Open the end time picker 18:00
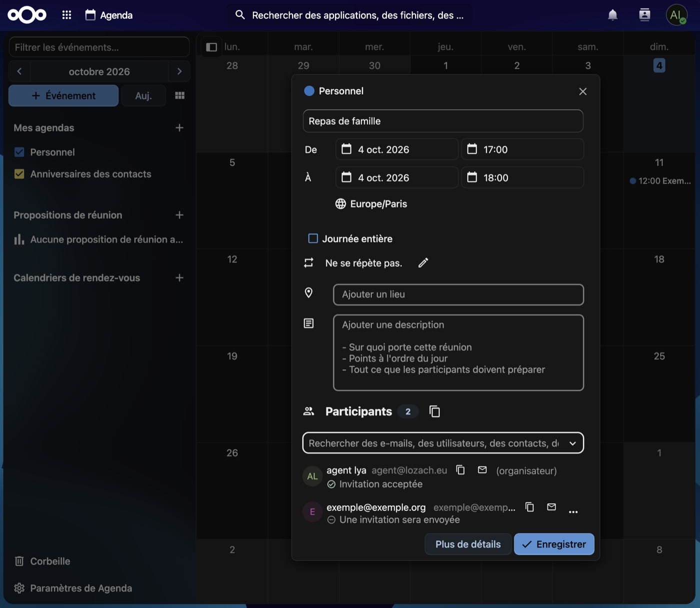This screenshot has width=700, height=608. [522, 178]
